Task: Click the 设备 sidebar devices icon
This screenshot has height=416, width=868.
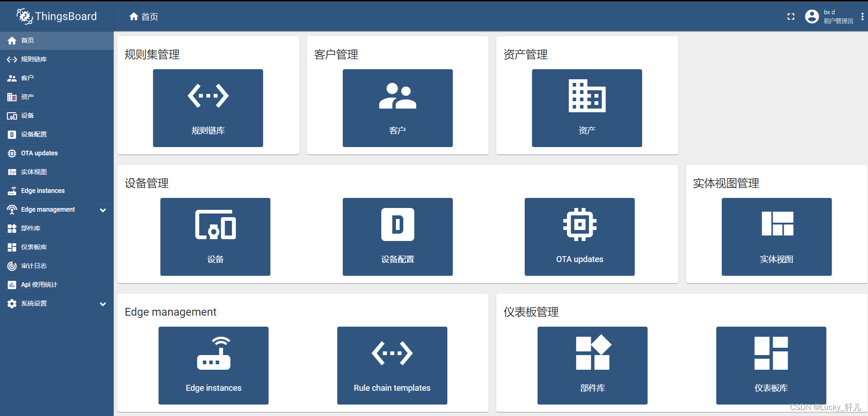Action: 12,116
